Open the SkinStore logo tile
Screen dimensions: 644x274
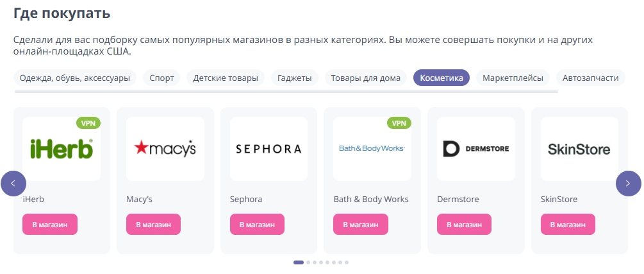point(579,149)
